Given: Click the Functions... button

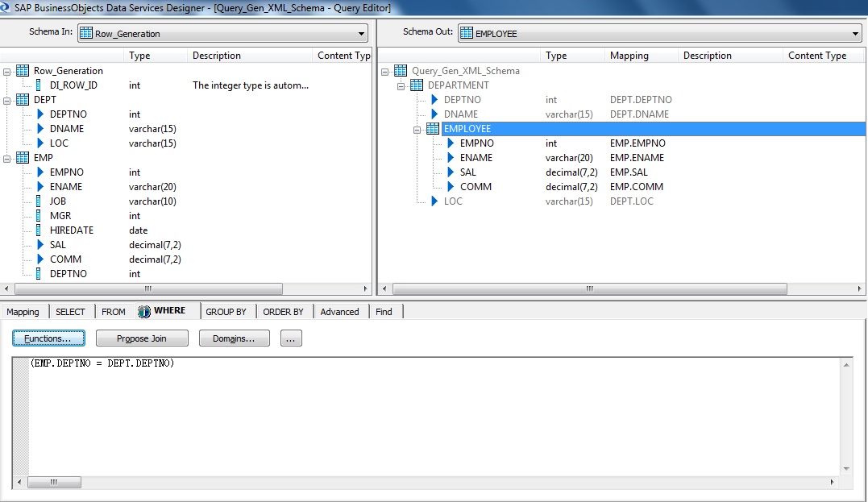Looking at the screenshot, I should (x=48, y=338).
